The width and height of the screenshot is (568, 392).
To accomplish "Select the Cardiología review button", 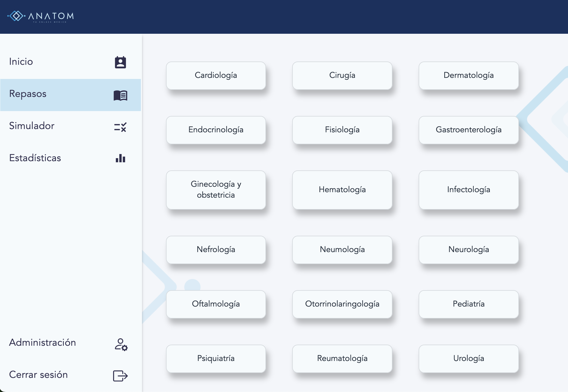I will coord(216,75).
